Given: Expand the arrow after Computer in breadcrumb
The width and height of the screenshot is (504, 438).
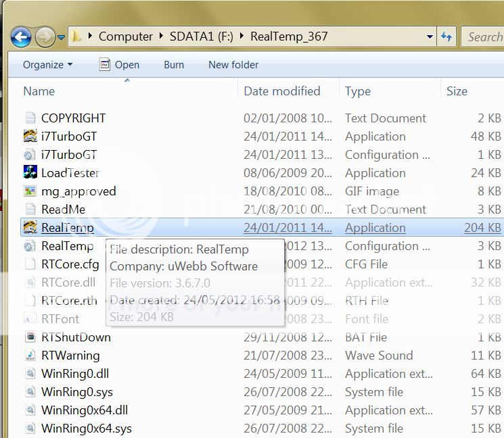Looking at the screenshot, I should pyautogui.click(x=161, y=36).
